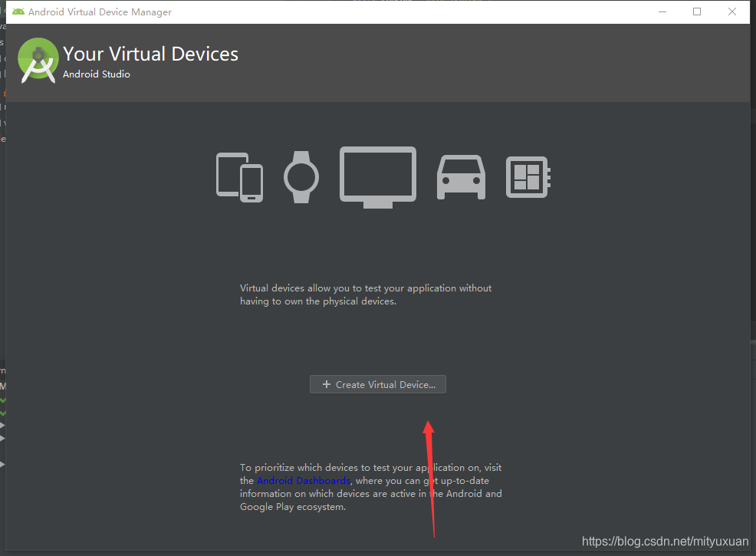Click the Create Virtual Device button
756x556 pixels.
click(377, 384)
